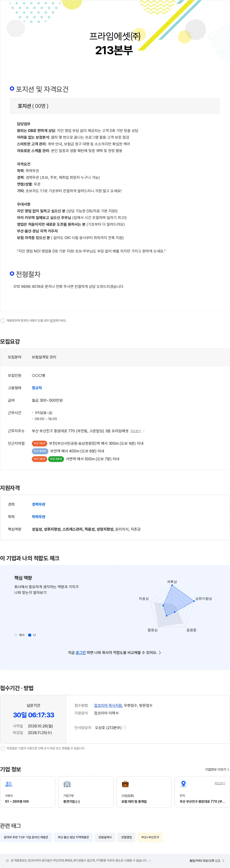Expand contact info icon beside 오상호
The image size is (230, 868).
pos(125,727)
